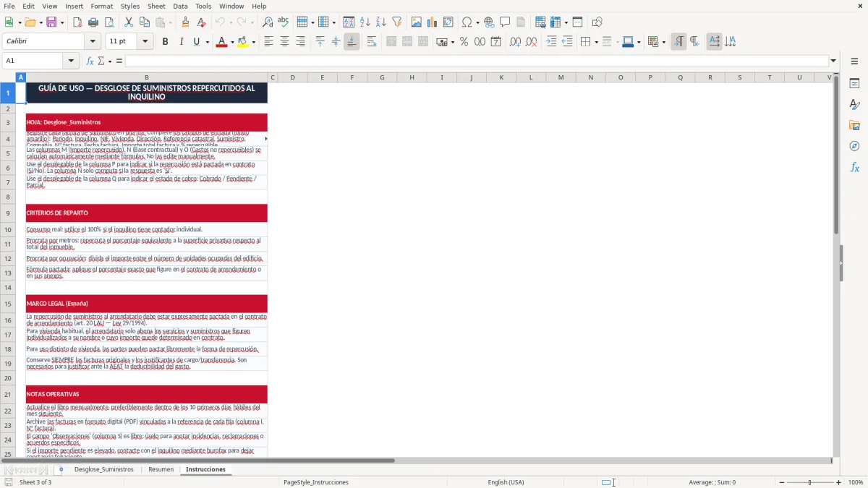
Task: Click the Cut scissors icon
Action: pyautogui.click(x=129, y=22)
